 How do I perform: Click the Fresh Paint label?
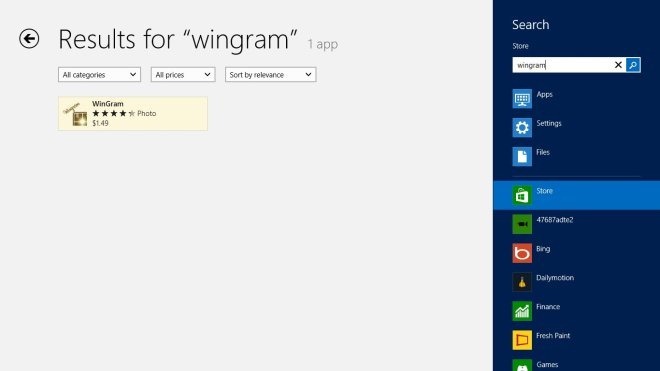pyautogui.click(x=553, y=336)
